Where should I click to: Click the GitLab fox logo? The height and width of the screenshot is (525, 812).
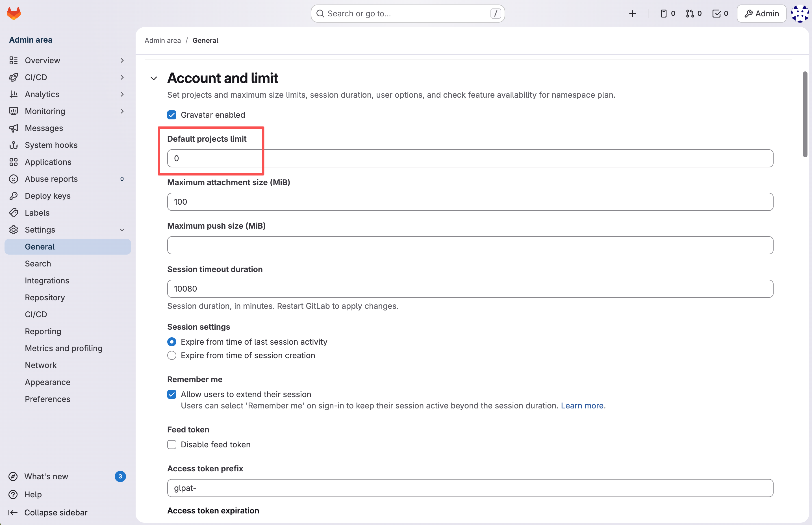pyautogui.click(x=14, y=13)
